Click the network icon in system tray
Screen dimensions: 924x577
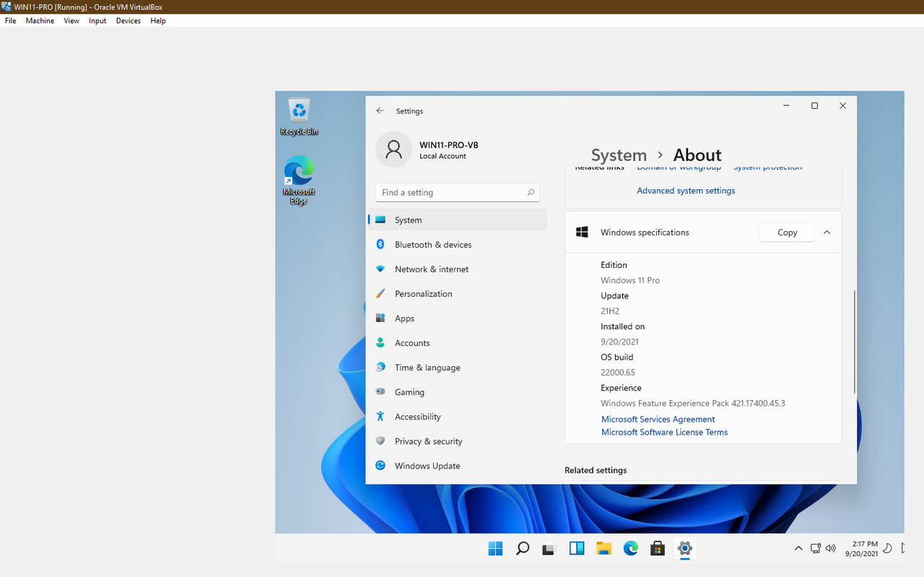pyautogui.click(x=816, y=548)
